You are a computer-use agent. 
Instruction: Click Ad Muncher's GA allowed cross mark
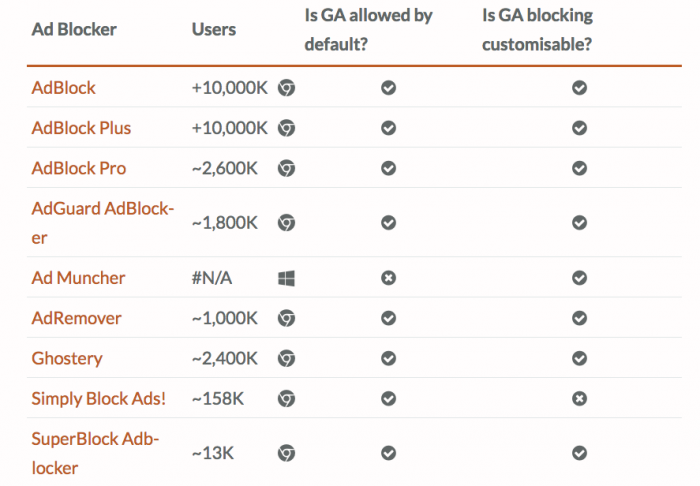click(389, 278)
